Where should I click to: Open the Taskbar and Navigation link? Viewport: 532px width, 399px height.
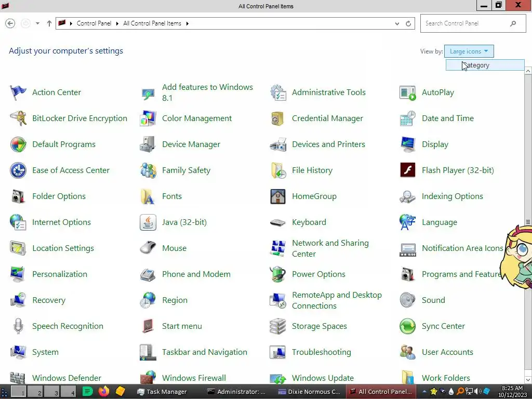[205, 352]
